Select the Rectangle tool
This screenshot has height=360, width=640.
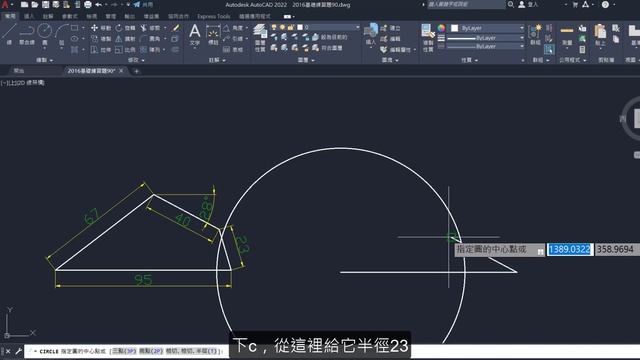pyautogui.click(x=75, y=28)
